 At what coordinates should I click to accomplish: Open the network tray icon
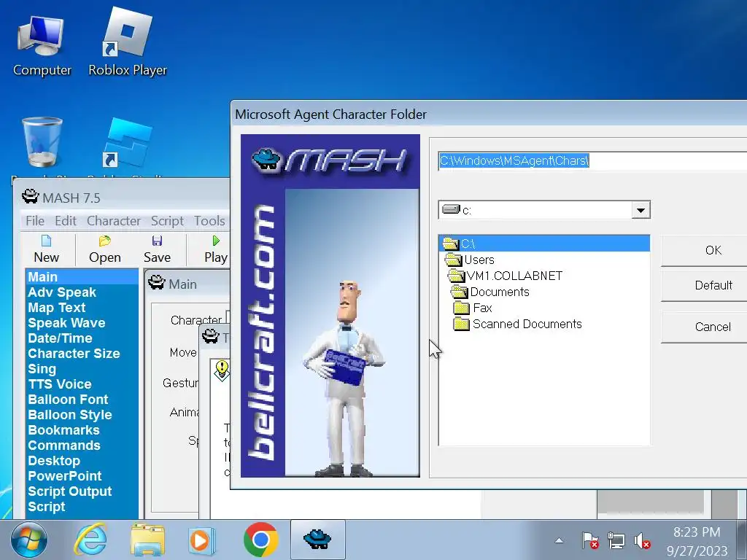[616, 540]
